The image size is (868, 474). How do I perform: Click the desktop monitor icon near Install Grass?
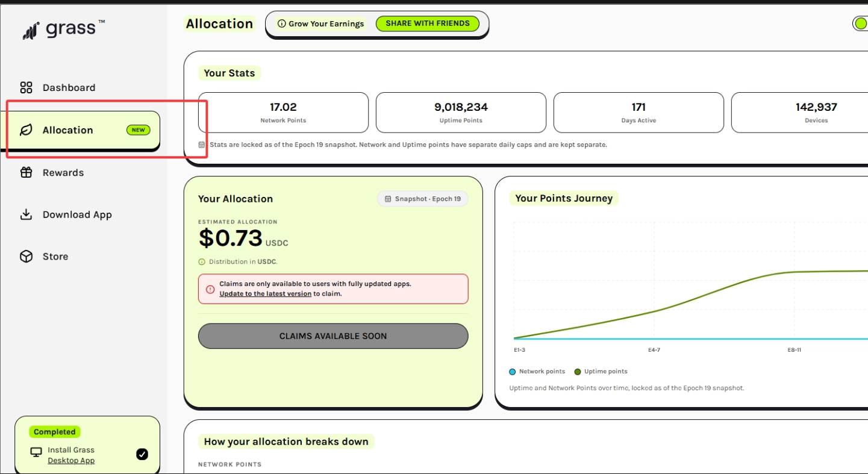pos(37,452)
